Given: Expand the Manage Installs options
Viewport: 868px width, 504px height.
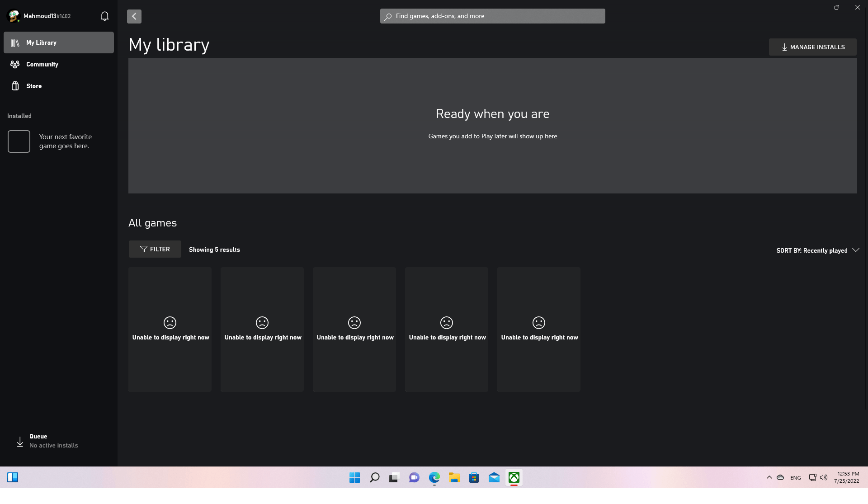Looking at the screenshot, I should (x=812, y=47).
